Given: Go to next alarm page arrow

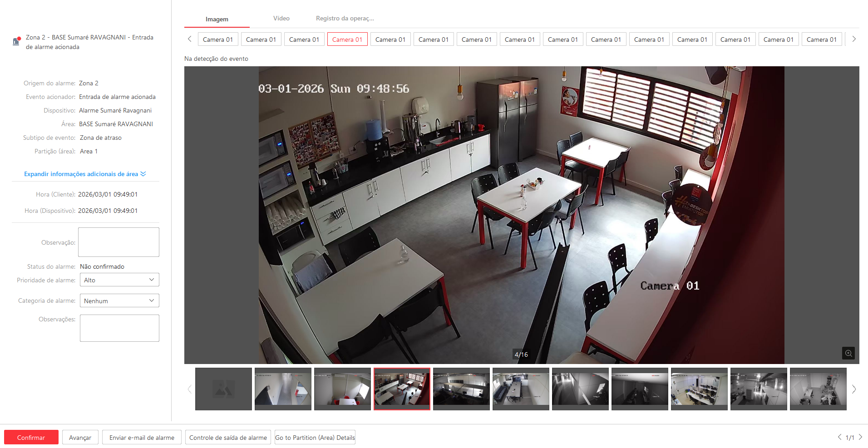Looking at the screenshot, I should (x=860, y=437).
